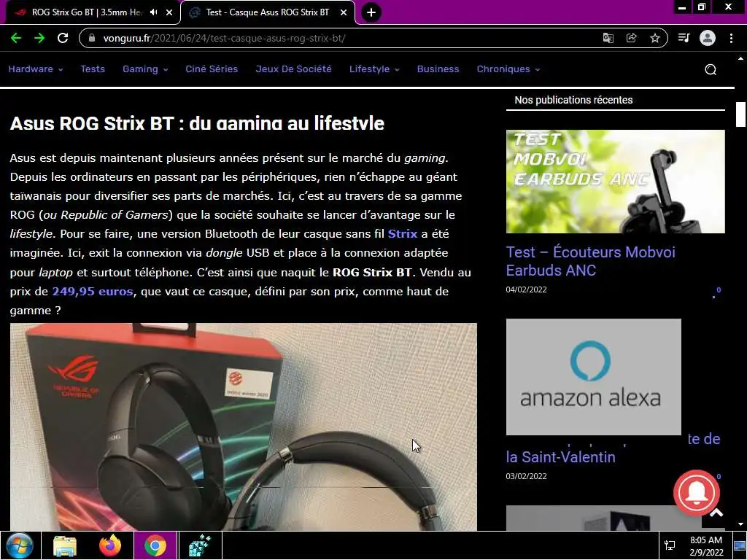The image size is (747, 560).
Task: Open the Mobvoi article comment count
Action: (x=717, y=292)
